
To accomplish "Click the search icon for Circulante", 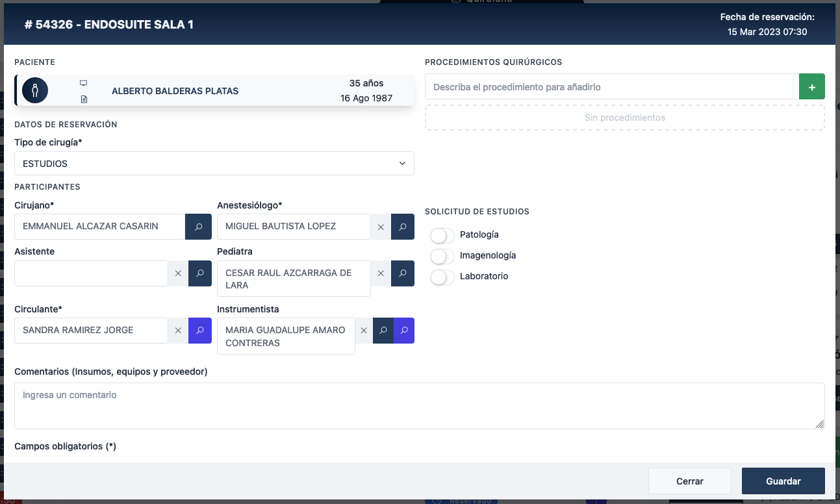I will point(200,331).
